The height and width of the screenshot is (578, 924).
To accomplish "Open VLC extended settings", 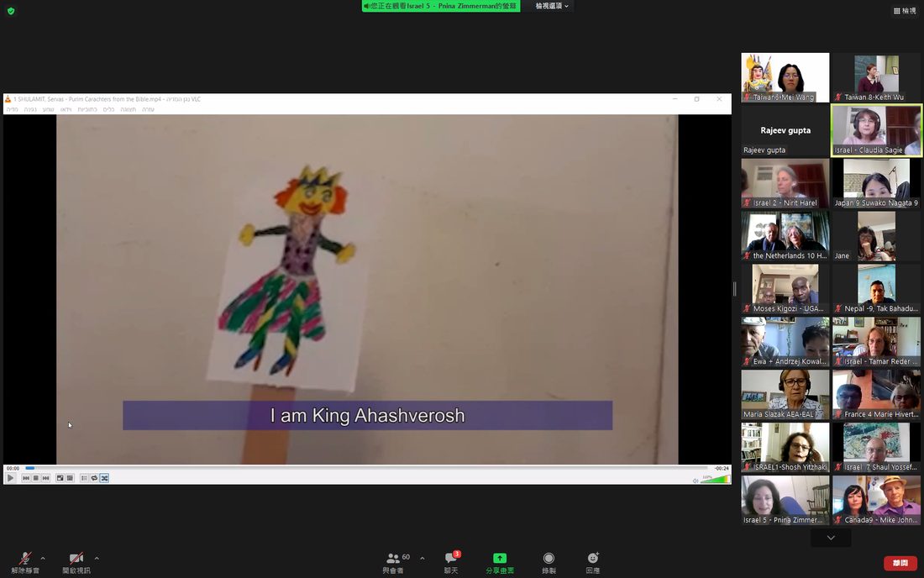I will tap(70, 478).
